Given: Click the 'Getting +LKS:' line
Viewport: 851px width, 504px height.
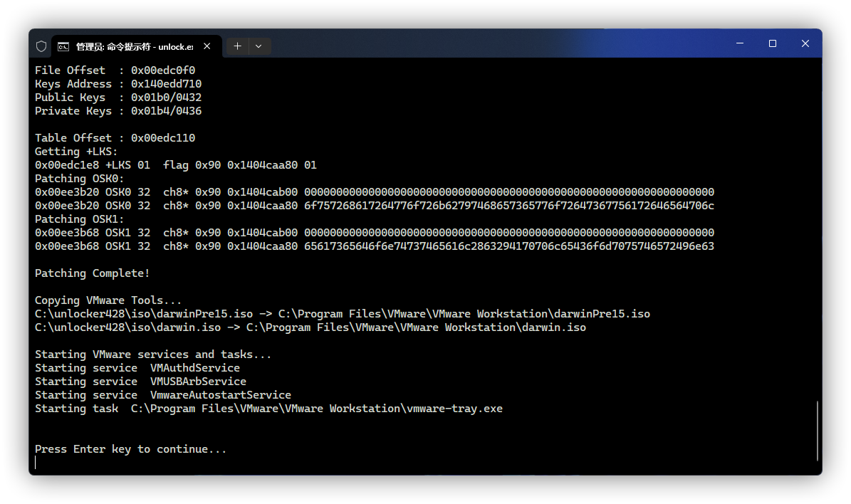Looking at the screenshot, I should point(76,152).
